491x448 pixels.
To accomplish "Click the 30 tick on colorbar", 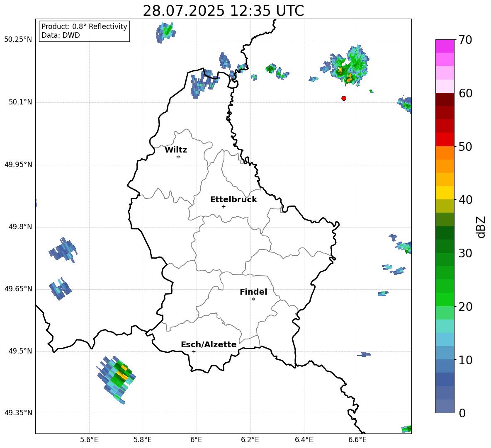I will [x=465, y=253].
